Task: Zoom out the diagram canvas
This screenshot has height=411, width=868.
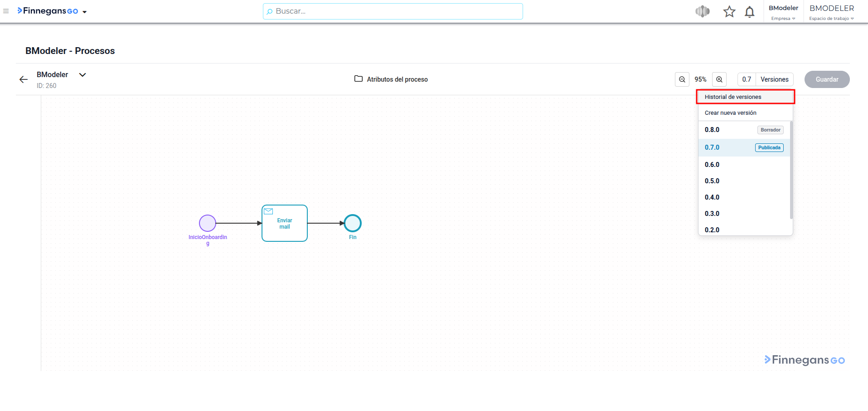Action: [682, 79]
